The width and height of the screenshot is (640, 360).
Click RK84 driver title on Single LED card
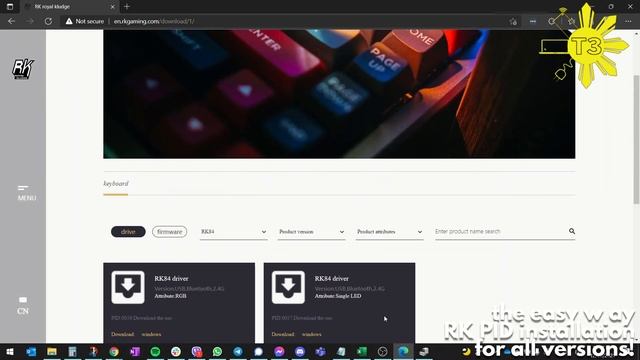(331, 279)
